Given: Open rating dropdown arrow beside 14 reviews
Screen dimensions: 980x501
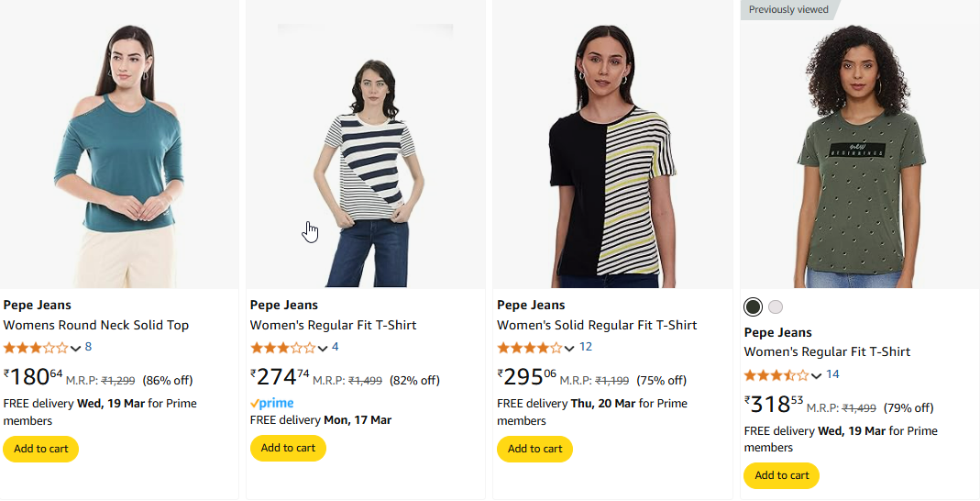Looking at the screenshot, I should click(x=816, y=376).
